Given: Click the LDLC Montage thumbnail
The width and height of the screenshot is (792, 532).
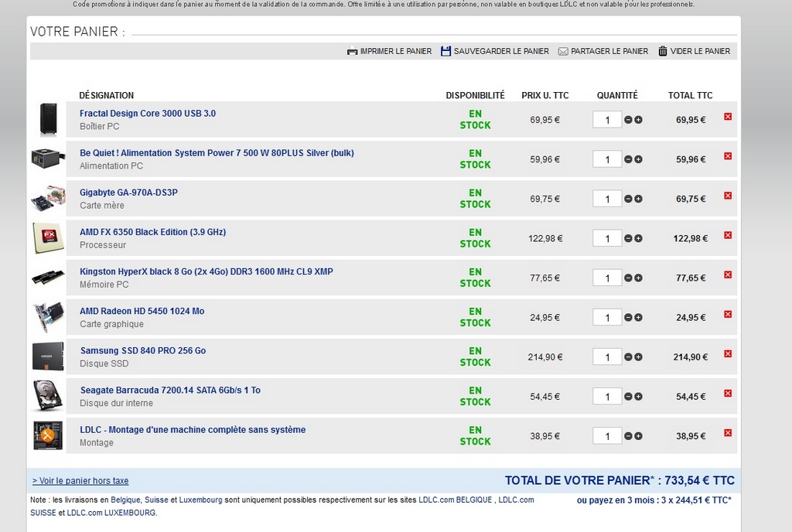Looking at the screenshot, I should 49,435.
